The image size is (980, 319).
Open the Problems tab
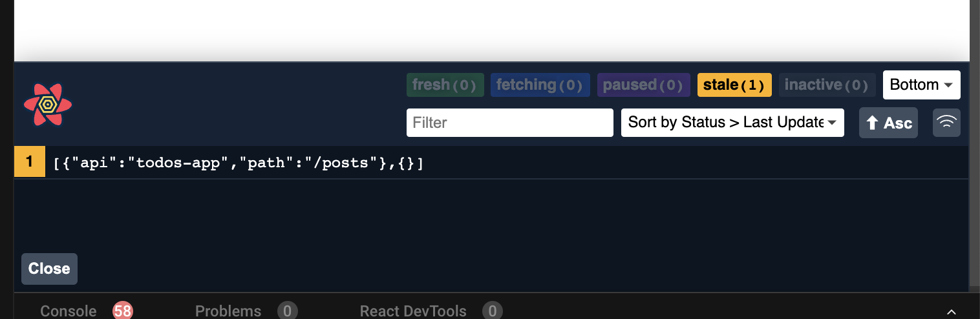pyautogui.click(x=228, y=311)
